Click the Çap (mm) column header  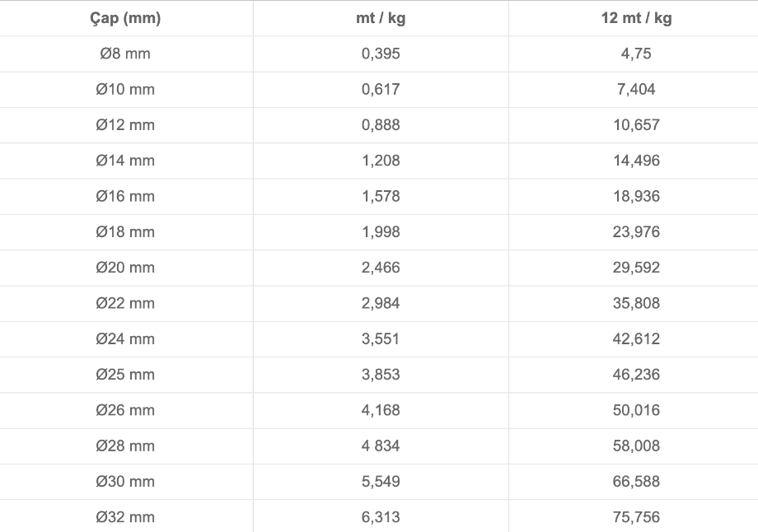click(125, 18)
